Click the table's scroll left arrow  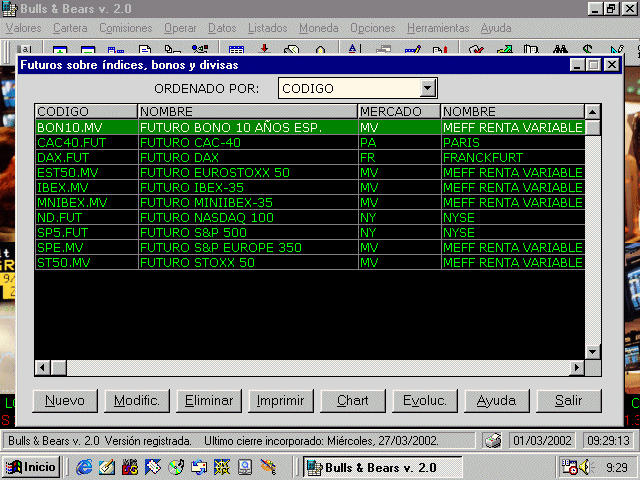click(x=42, y=368)
